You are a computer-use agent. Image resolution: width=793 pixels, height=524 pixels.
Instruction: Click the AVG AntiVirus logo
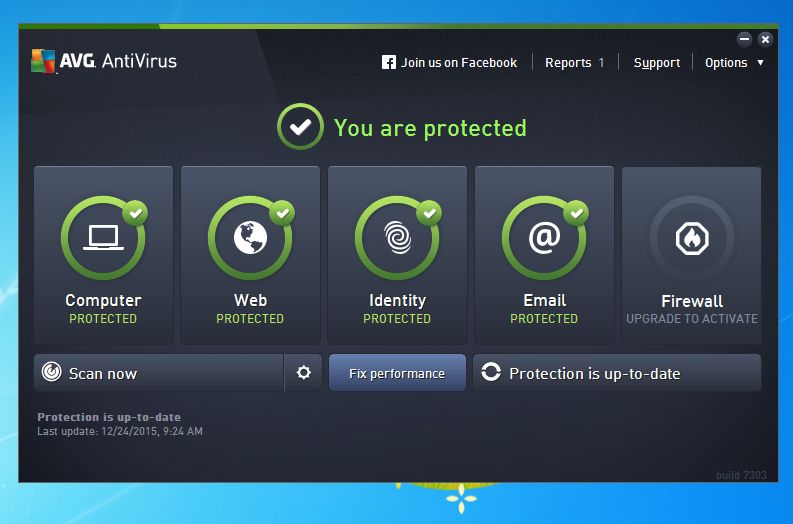[x=104, y=61]
